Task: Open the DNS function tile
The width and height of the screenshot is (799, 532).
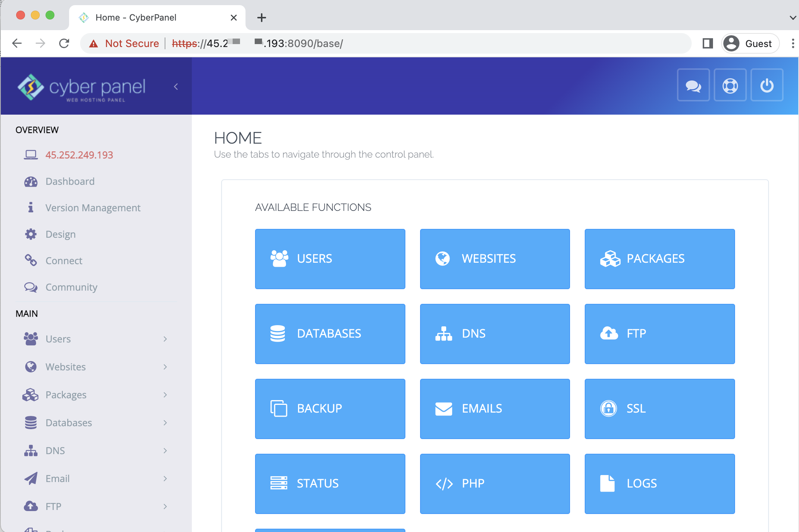Action: (495, 334)
